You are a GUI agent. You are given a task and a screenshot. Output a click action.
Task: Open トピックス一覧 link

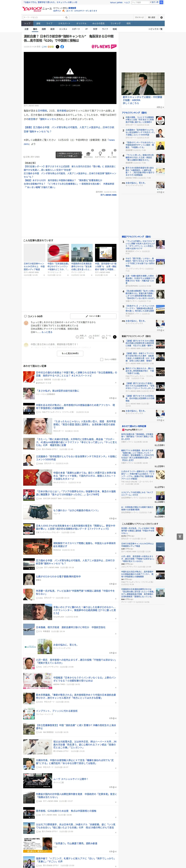(155, 29)
